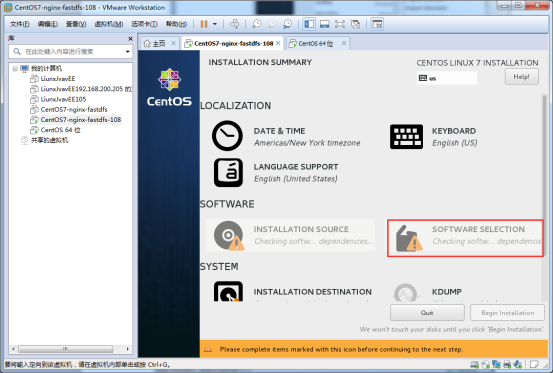Open the INSTALLATION DESTINATION label
The width and height of the screenshot is (553, 373).
tap(312, 292)
